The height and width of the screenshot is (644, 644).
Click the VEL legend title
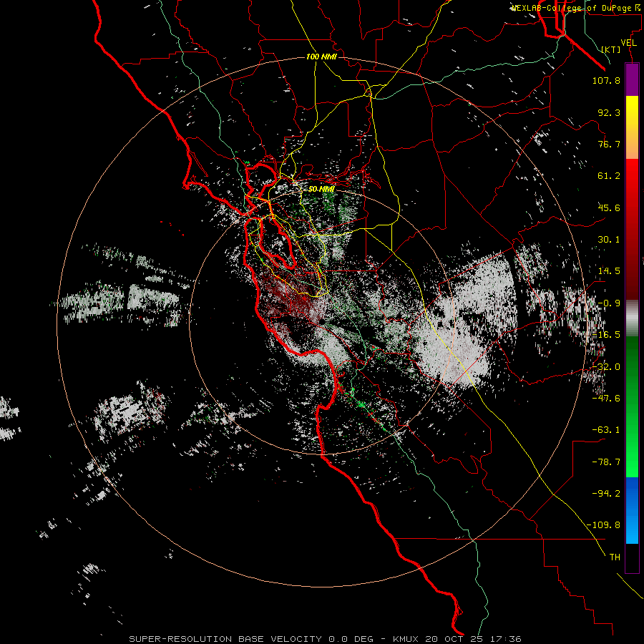[x=629, y=42]
